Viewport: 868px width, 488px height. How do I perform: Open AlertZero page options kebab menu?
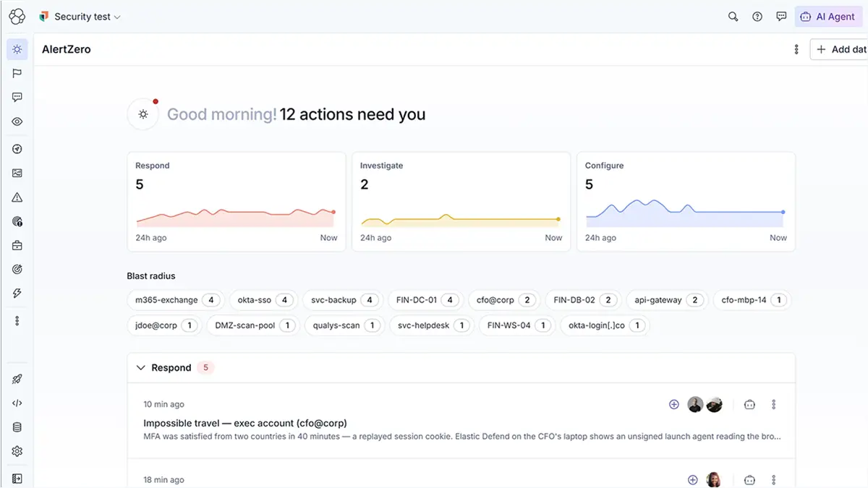click(x=796, y=49)
